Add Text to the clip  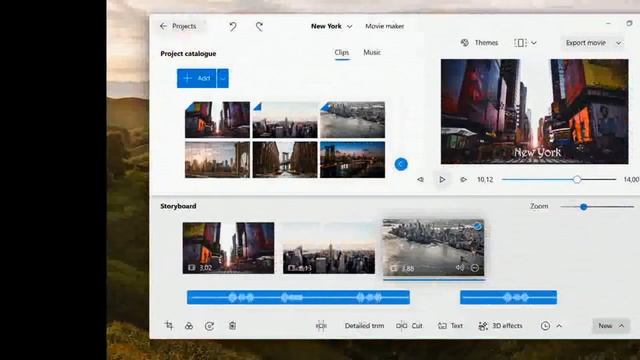(x=450, y=326)
